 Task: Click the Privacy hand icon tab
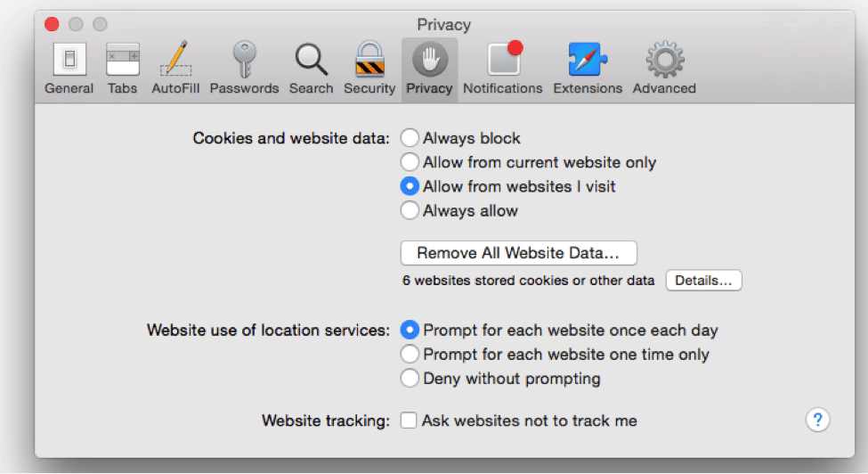pos(430,69)
